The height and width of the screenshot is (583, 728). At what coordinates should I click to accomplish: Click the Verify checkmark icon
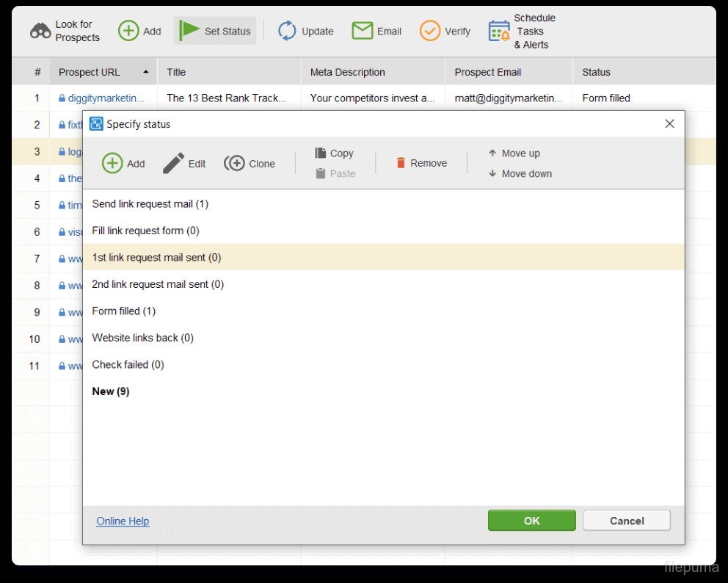(x=430, y=31)
